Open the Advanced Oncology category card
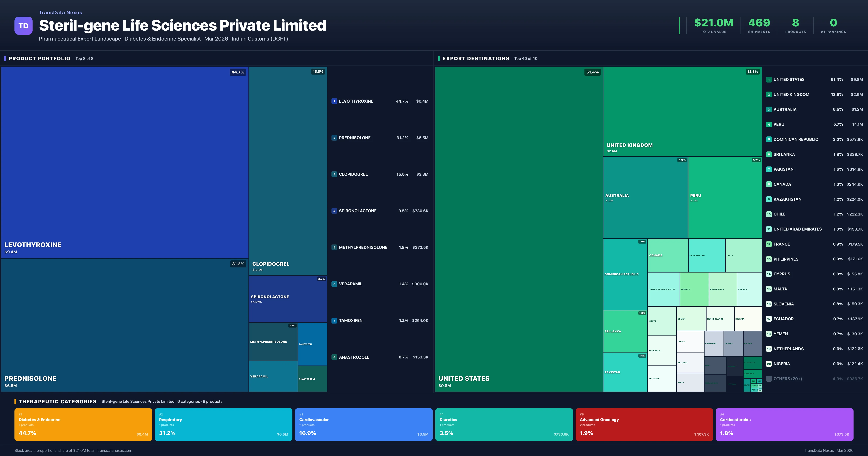868x456 pixels. click(644, 424)
